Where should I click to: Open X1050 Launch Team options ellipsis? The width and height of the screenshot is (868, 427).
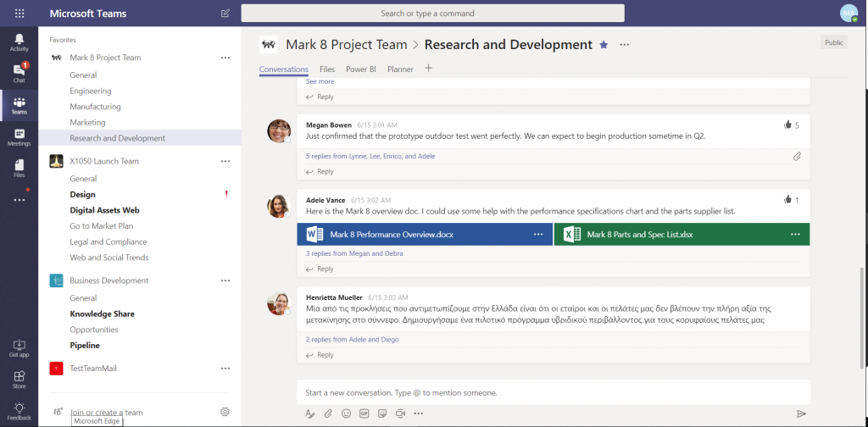tap(225, 161)
